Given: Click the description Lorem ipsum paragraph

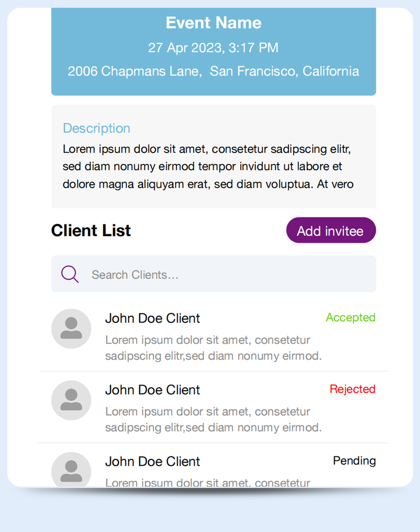Looking at the screenshot, I should tap(207, 167).
